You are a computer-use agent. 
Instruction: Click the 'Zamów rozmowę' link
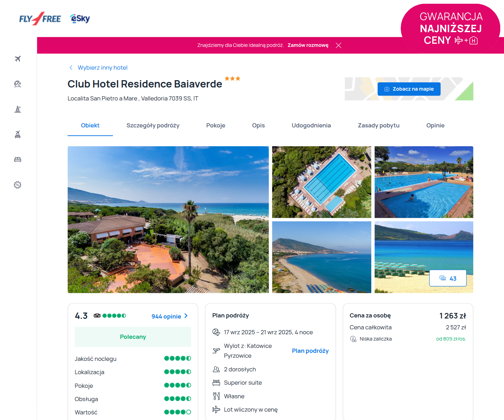[x=308, y=45]
